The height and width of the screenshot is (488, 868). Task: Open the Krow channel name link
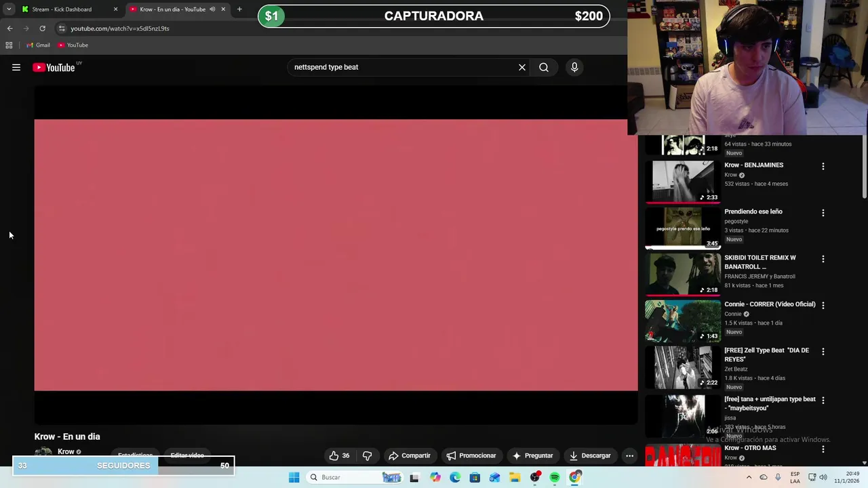pyautogui.click(x=66, y=451)
